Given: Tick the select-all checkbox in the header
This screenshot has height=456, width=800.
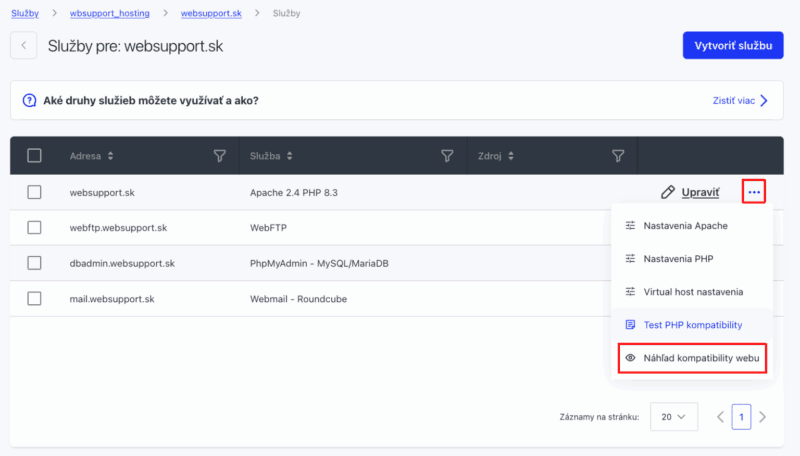Looking at the screenshot, I should pyautogui.click(x=35, y=156).
